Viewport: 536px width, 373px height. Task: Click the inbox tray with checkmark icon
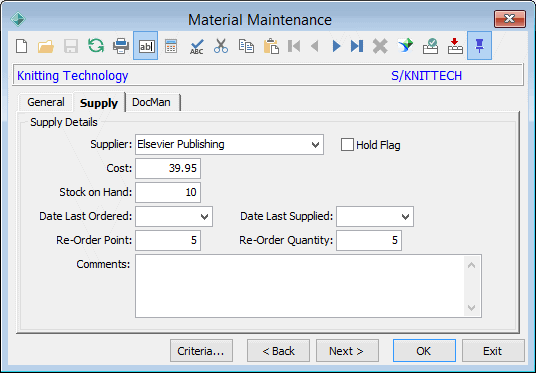[430, 46]
